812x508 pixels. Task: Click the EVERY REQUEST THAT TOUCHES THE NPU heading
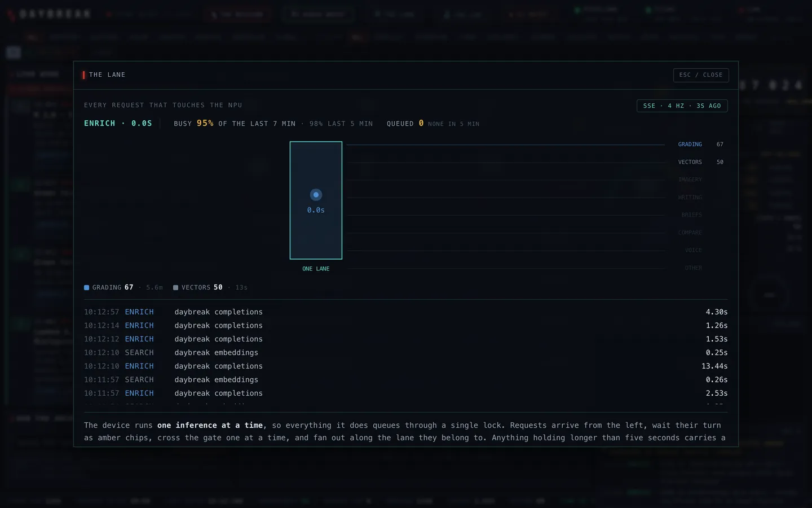click(x=163, y=106)
